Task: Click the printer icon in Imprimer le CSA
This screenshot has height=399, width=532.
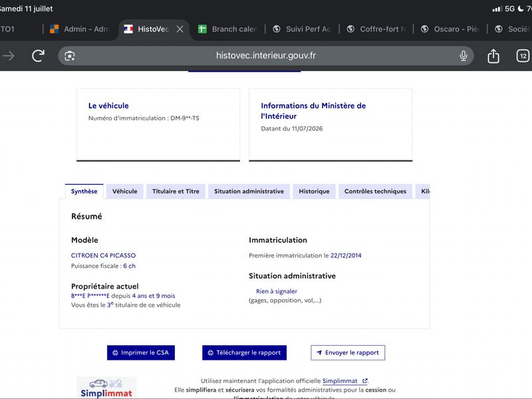Action: click(x=115, y=353)
